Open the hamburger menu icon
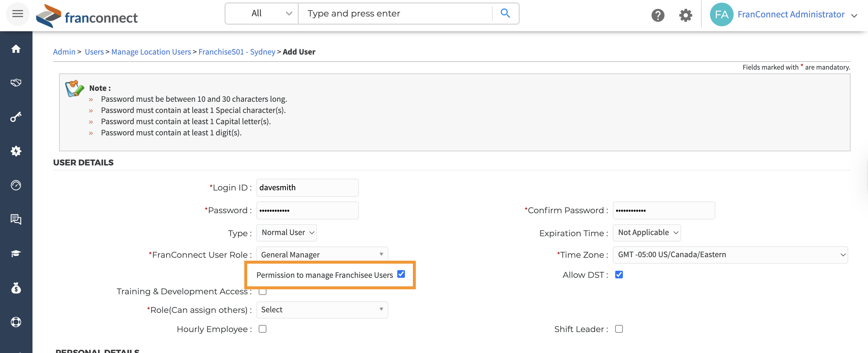The width and height of the screenshot is (868, 353). click(17, 14)
